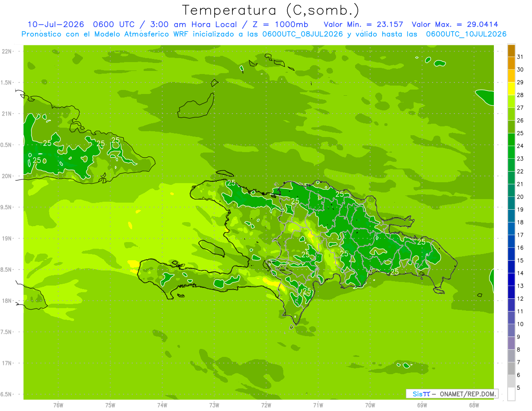
Task: Click the colorbar label 20
Action: 520,197
